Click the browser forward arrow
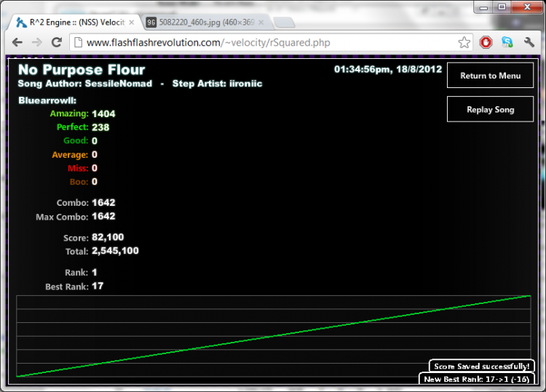546x392 pixels. tap(36, 42)
